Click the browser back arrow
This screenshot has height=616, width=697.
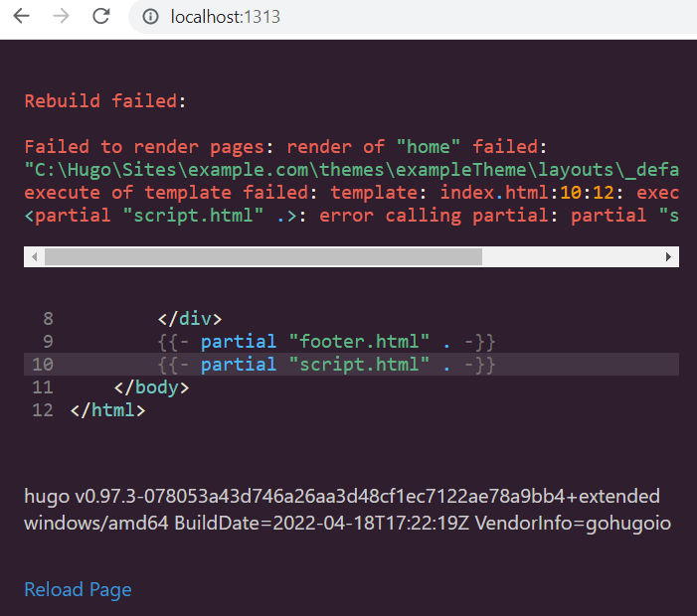click(21, 17)
